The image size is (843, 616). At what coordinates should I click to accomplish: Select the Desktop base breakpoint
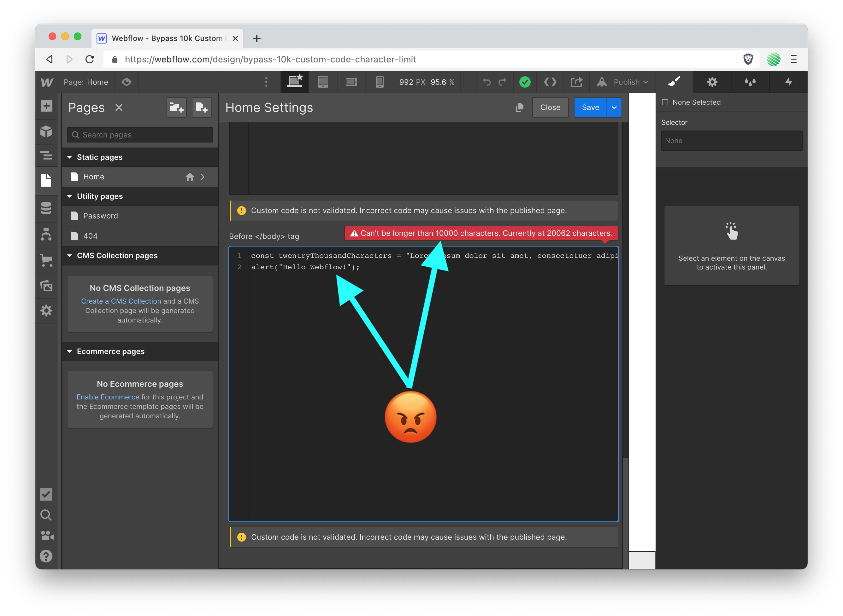click(295, 82)
